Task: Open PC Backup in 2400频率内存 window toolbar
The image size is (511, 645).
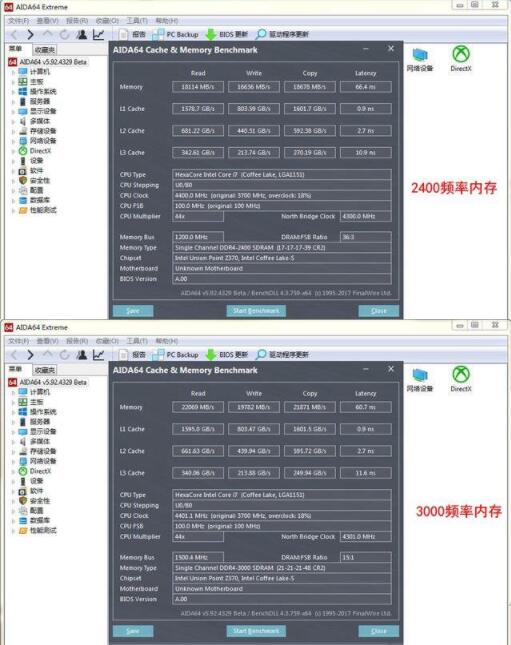Action: pos(175,35)
